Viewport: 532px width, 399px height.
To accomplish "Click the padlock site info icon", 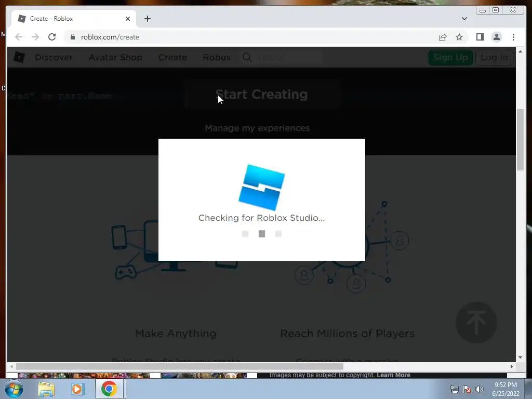I will click(x=73, y=37).
